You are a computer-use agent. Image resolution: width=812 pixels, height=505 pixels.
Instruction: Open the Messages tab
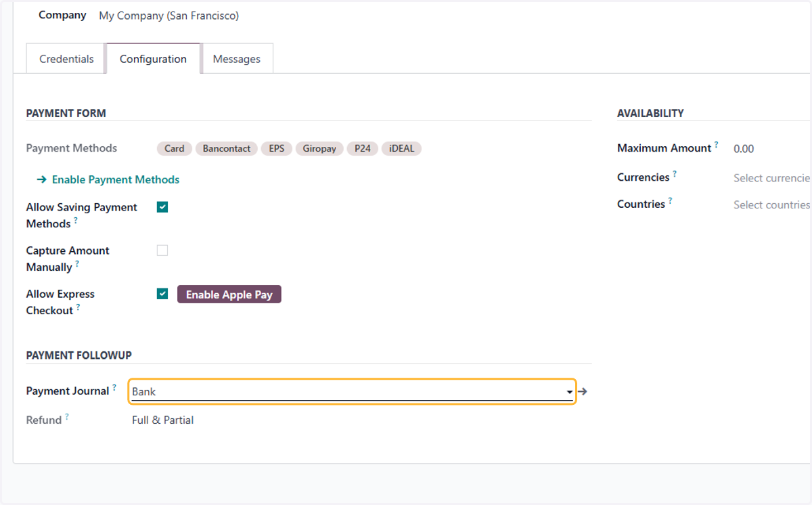pyautogui.click(x=237, y=59)
